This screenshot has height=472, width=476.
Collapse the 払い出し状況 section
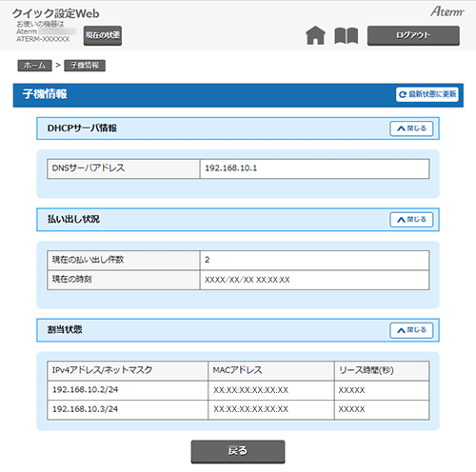pyautogui.click(x=411, y=220)
